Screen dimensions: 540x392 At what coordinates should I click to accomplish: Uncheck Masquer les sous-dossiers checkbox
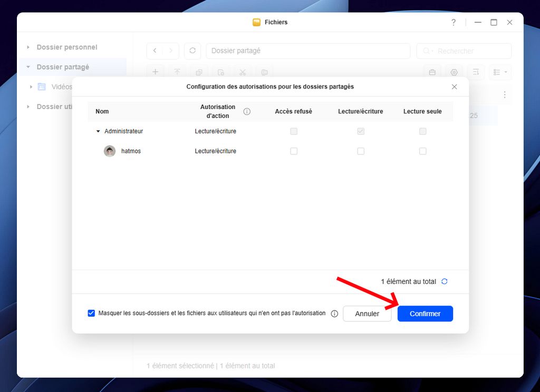click(x=91, y=313)
